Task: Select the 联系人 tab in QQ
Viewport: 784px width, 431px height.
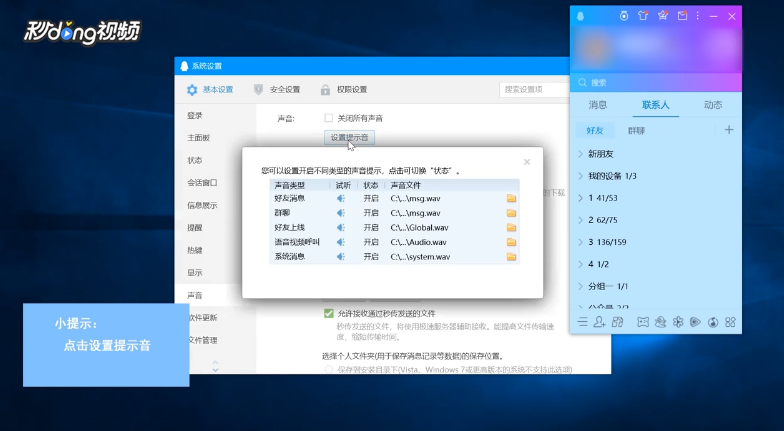Action: 656,104
